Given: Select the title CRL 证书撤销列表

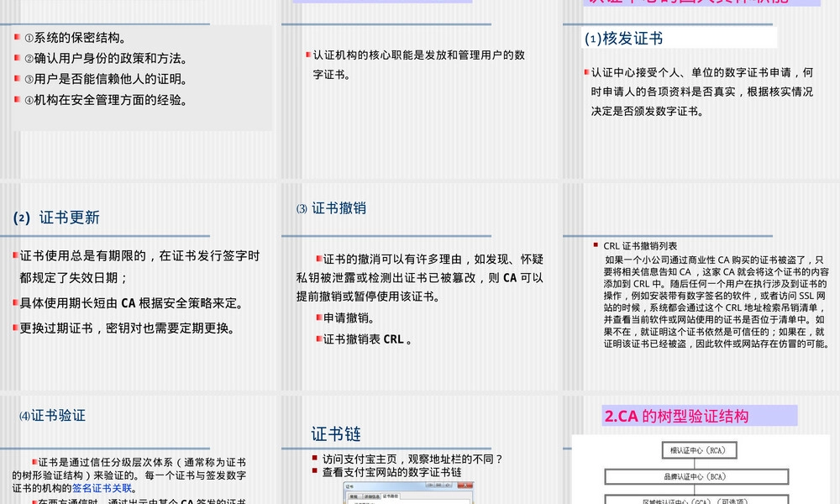Looking at the screenshot, I should [640, 246].
